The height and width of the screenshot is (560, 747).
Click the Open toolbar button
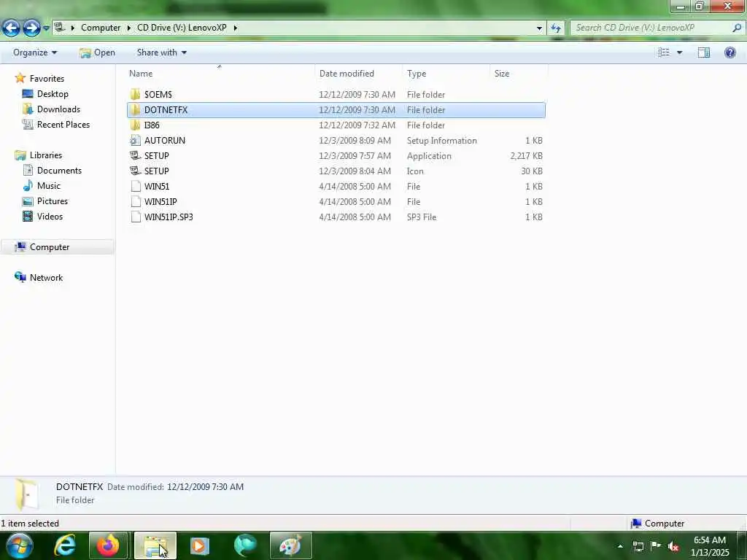(x=98, y=52)
